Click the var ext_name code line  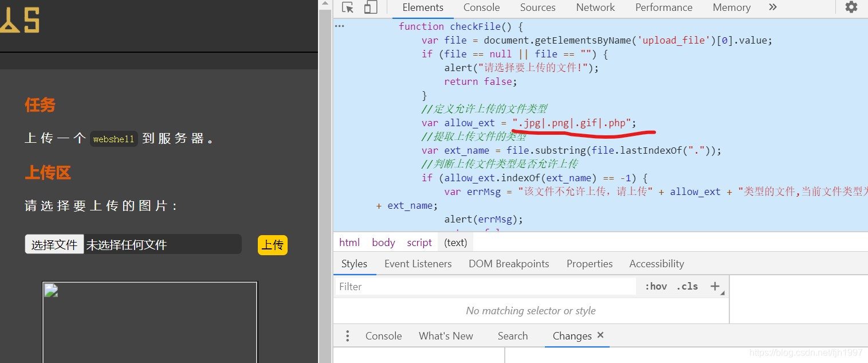pyautogui.click(x=571, y=150)
